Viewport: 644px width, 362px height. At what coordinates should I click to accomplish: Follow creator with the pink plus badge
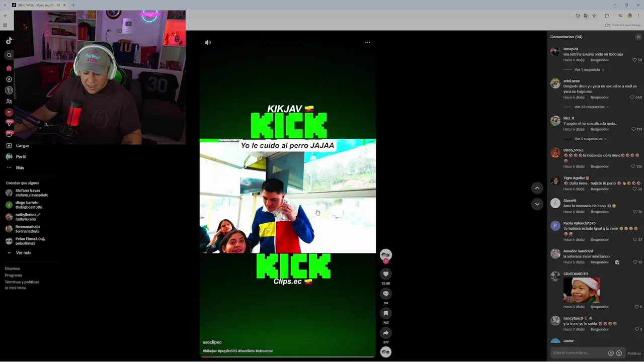pyautogui.click(x=386, y=261)
